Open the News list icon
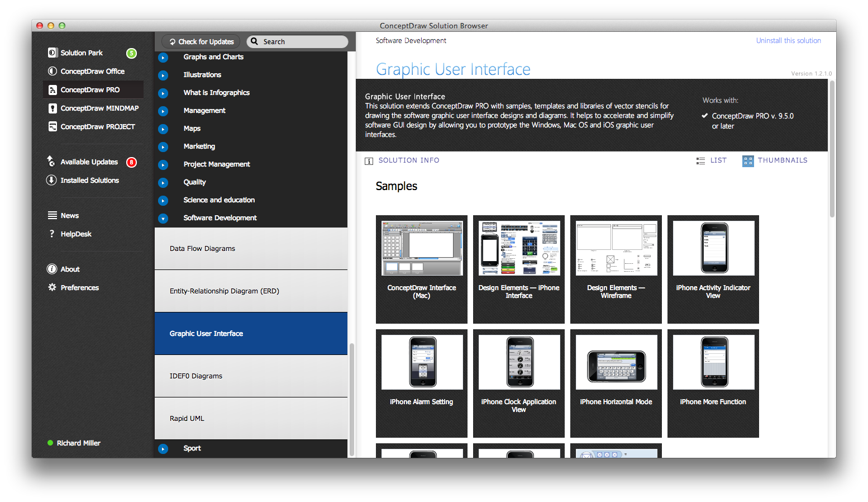This screenshot has width=868, height=502. pos(53,215)
